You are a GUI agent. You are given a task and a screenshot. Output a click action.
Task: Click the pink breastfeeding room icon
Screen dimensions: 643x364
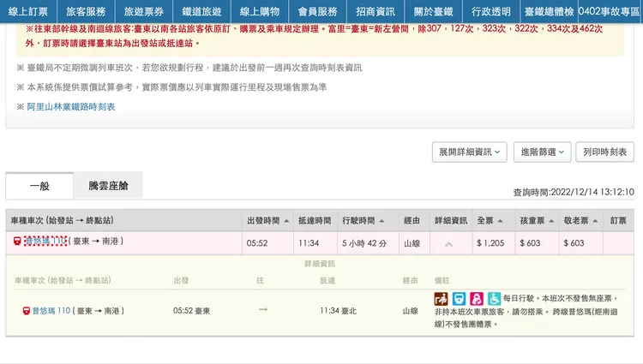coord(477,299)
